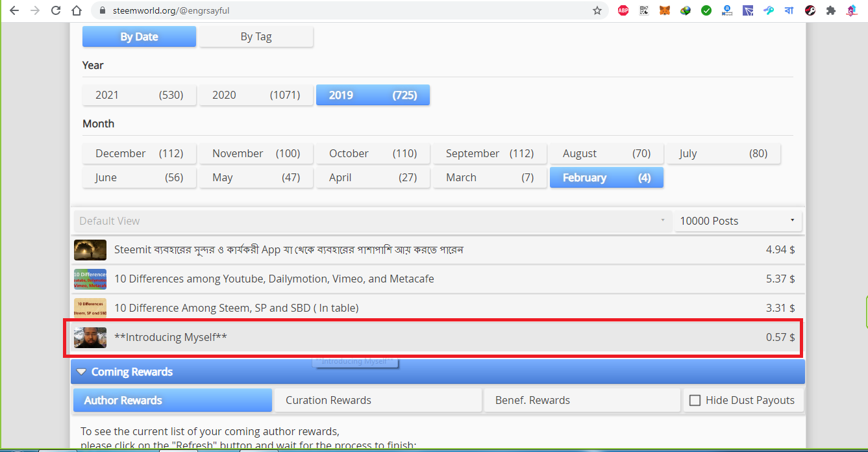
Task: Select May (47) month
Action: [256, 177]
